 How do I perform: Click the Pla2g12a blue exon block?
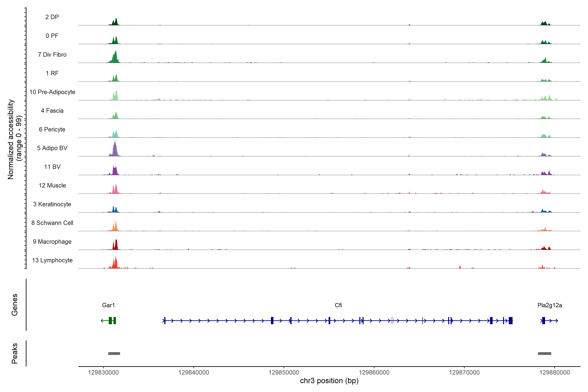pos(544,320)
